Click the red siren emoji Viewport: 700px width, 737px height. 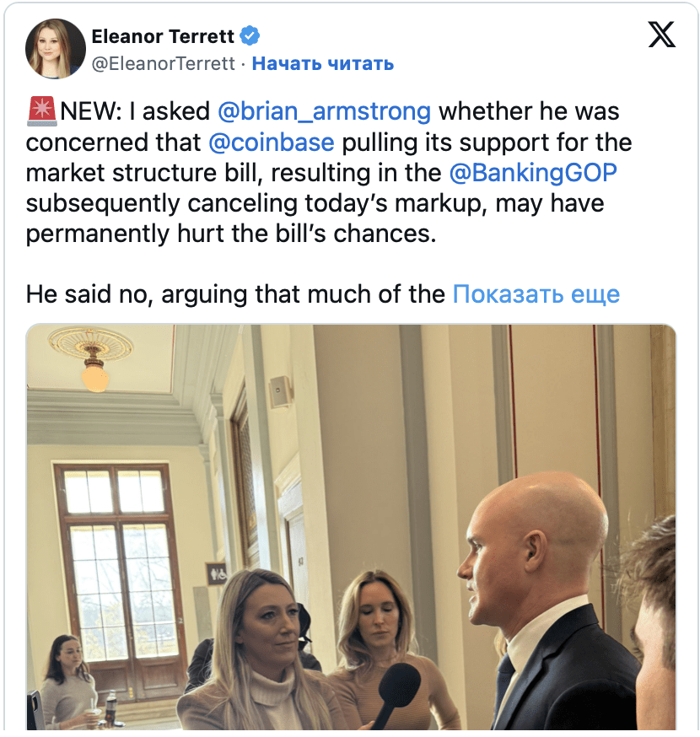[x=40, y=111]
